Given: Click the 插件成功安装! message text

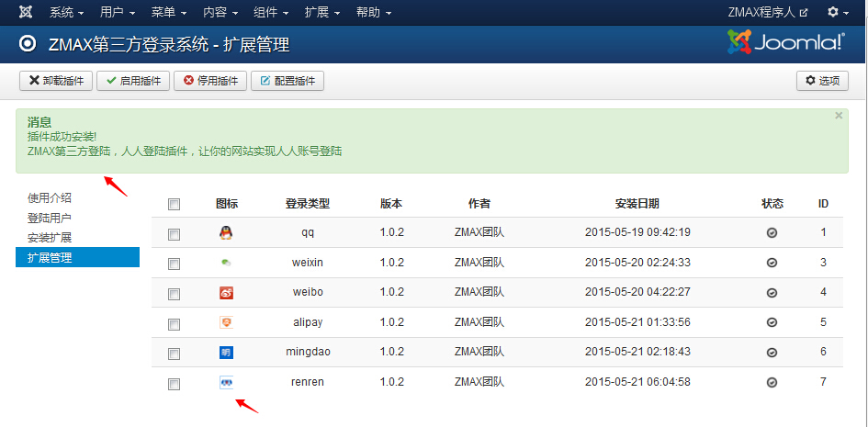Looking at the screenshot, I should click(62, 136).
